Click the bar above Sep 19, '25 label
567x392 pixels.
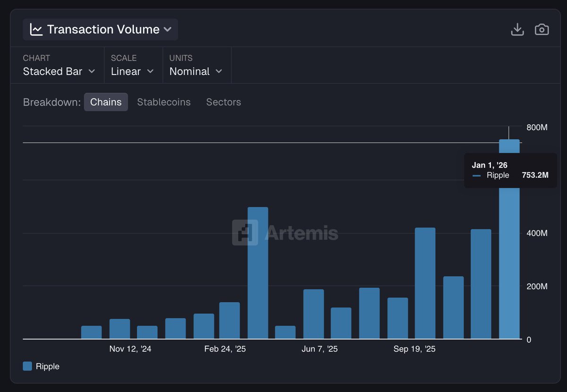[425, 283]
